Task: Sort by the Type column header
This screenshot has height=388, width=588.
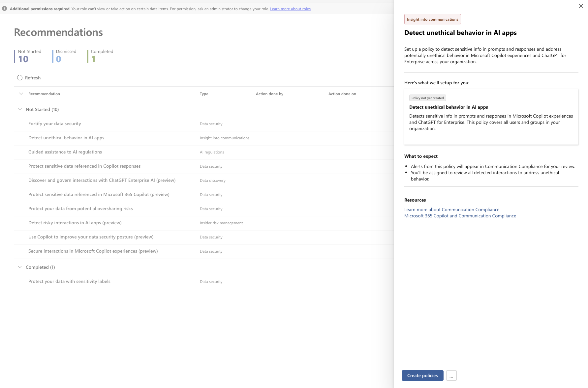Action: pyautogui.click(x=204, y=94)
